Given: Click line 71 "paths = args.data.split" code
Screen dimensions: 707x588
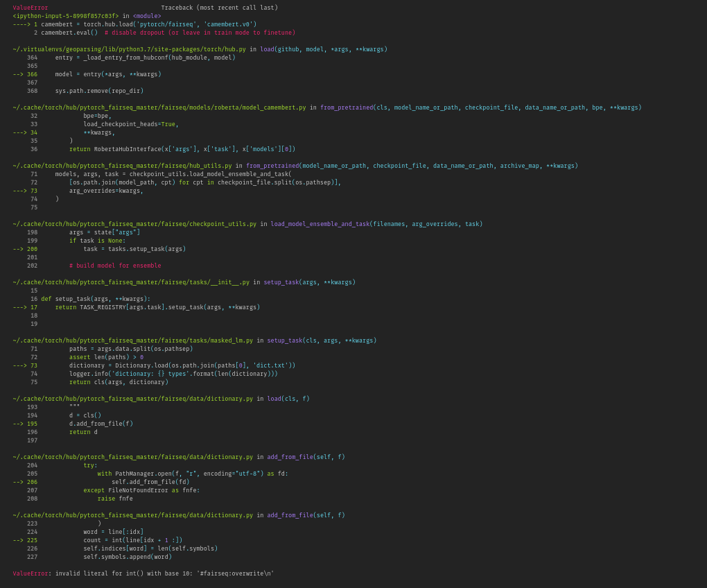Looking at the screenshot, I should 131,349.
